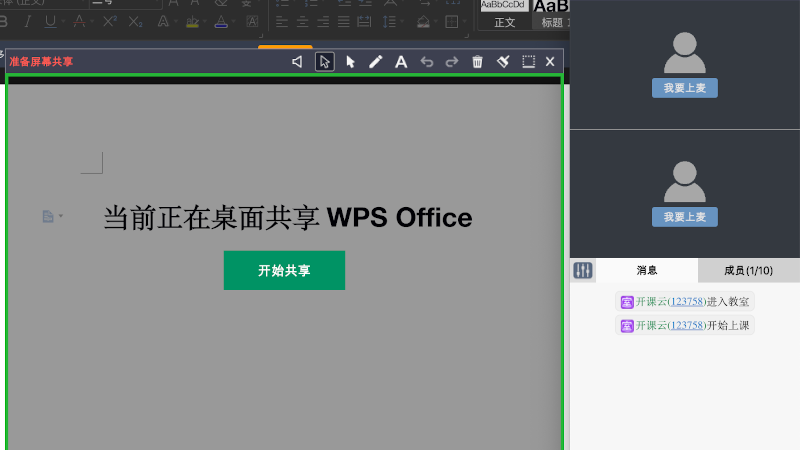Click the broom clear-annotations icon
The width and height of the screenshot is (800, 450).
(x=503, y=62)
